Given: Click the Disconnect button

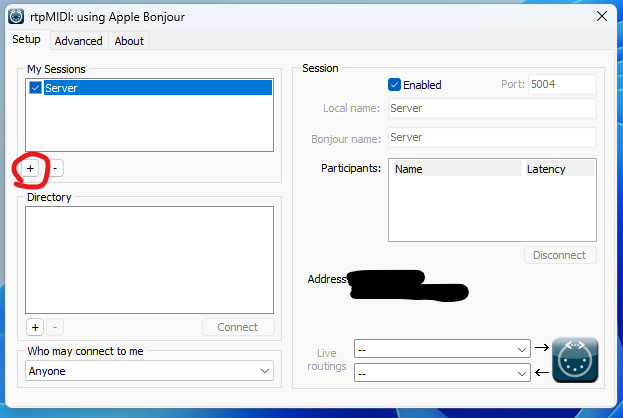Looking at the screenshot, I should (560, 255).
